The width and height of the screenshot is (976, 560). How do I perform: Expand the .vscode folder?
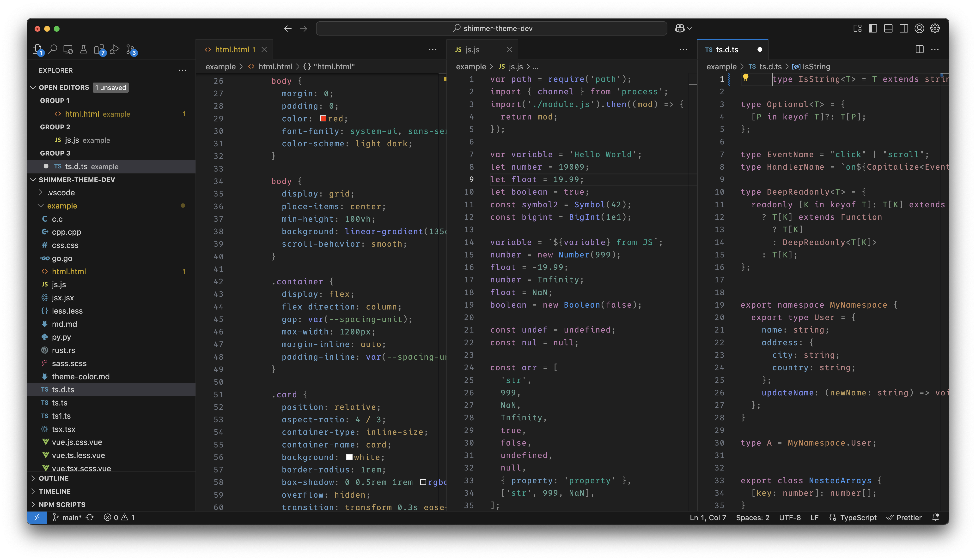(x=61, y=192)
